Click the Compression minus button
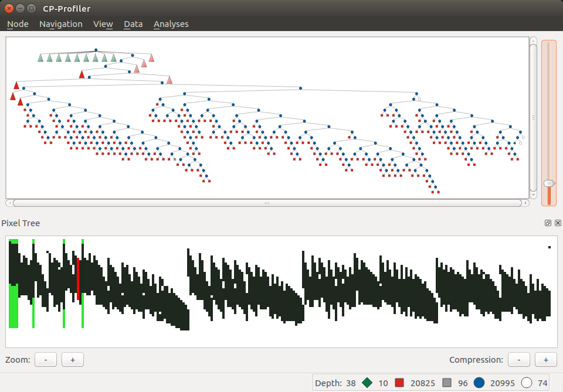The height and width of the screenshot is (392, 563). (x=518, y=359)
